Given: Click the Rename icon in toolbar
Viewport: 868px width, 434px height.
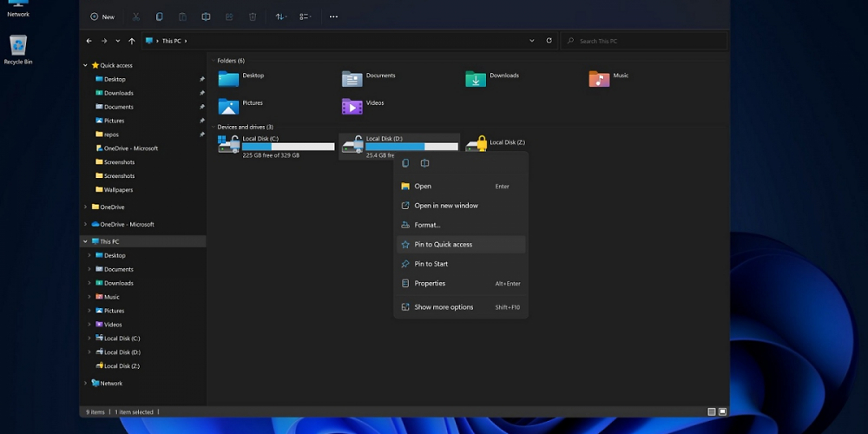Looking at the screenshot, I should coord(206,16).
